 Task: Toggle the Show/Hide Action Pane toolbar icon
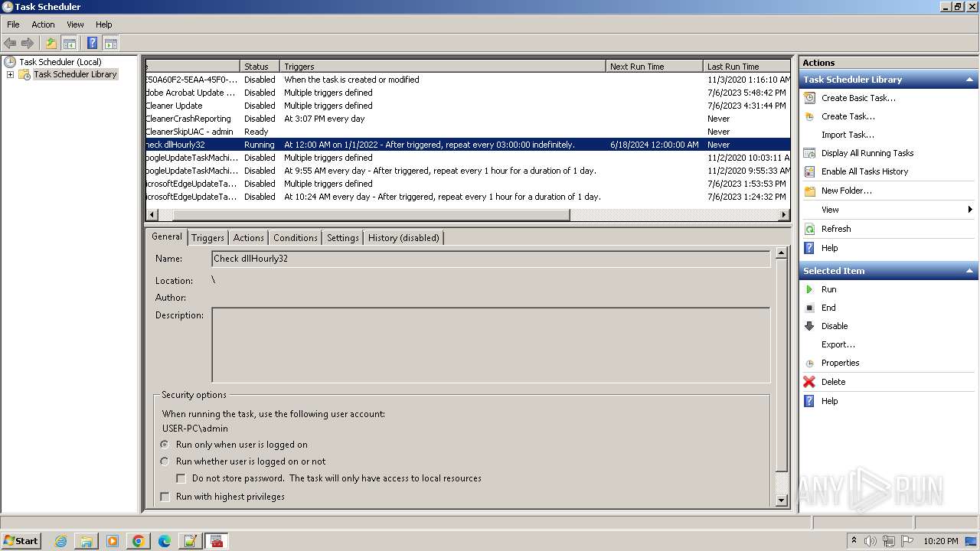pos(110,44)
